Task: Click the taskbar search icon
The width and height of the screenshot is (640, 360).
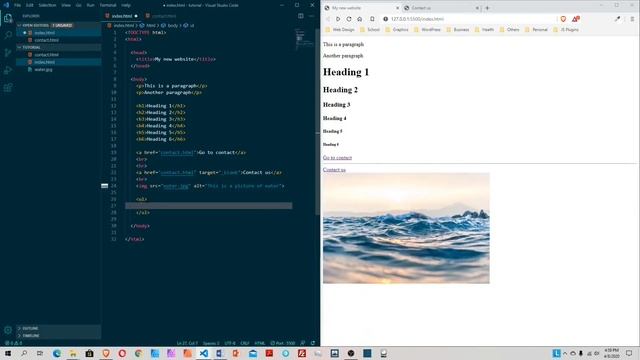Action: click(x=24, y=353)
